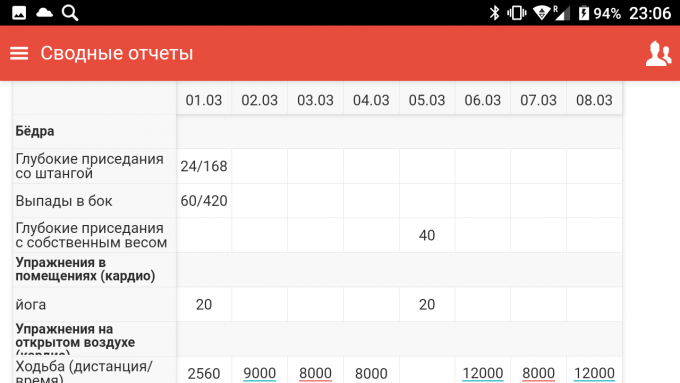Tap the vibrate mode icon
680x383 pixels.
[x=517, y=13]
